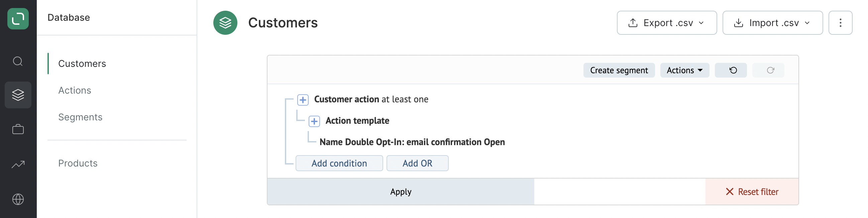Undo the last filter change
The width and height of the screenshot is (868, 218).
(731, 70)
